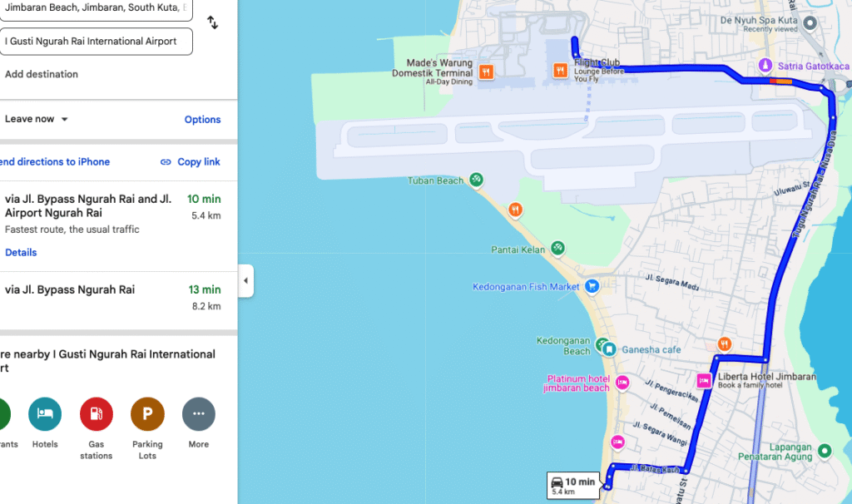Send directions to iPhone

tap(54, 162)
